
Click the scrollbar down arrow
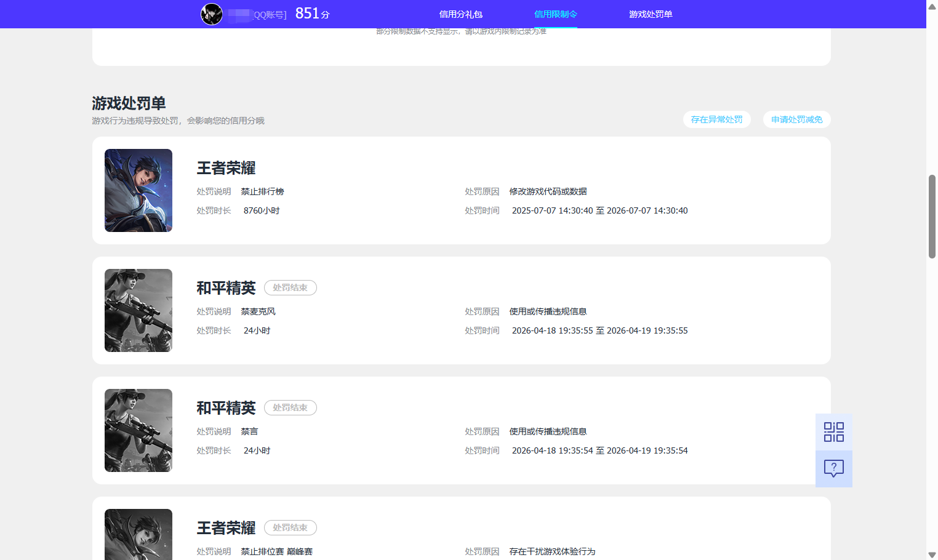pyautogui.click(x=932, y=555)
